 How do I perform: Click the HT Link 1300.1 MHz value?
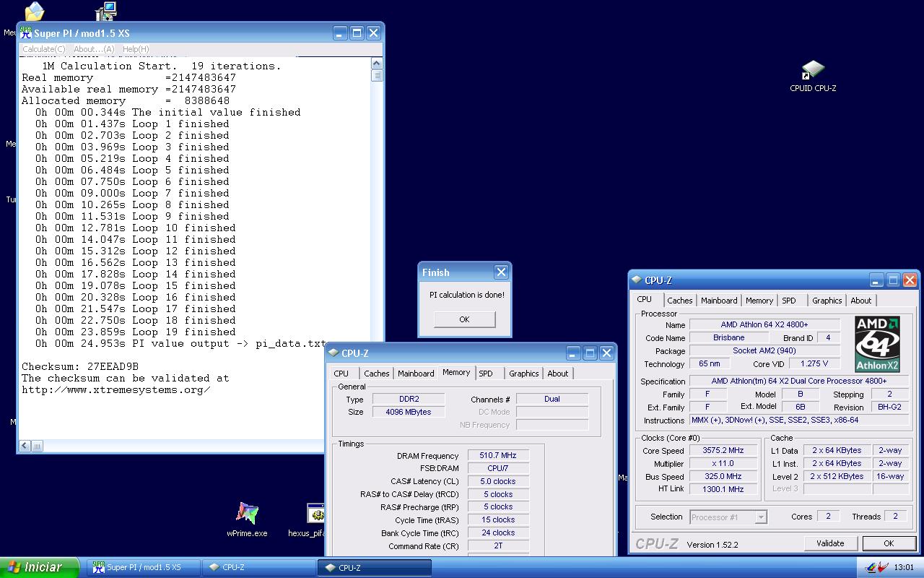(723, 489)
